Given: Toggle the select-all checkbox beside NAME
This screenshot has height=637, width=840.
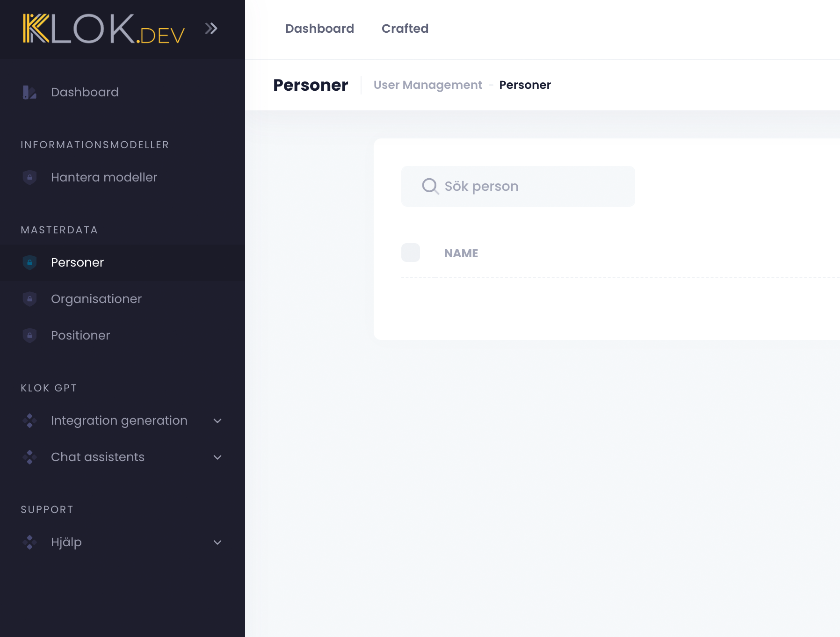Looking at the screenshot, I should [410, 253].
